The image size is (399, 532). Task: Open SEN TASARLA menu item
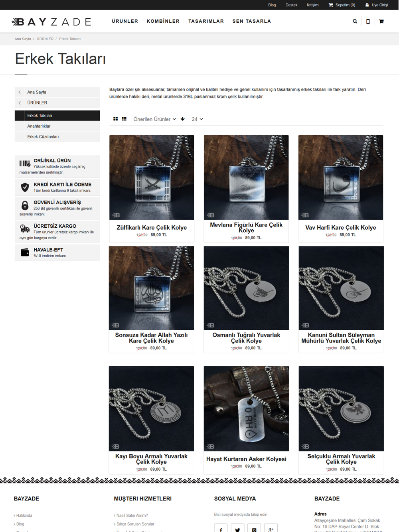tap(251, 21)
